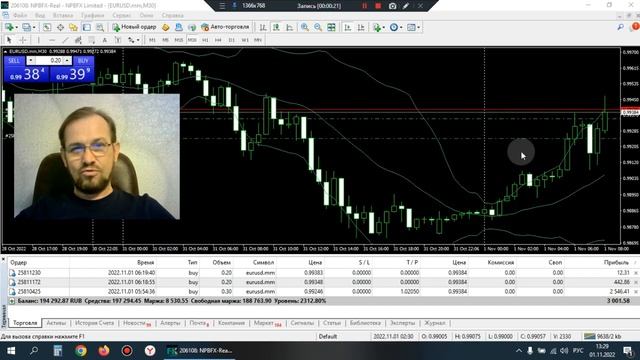Pause the screen recording

364,6
